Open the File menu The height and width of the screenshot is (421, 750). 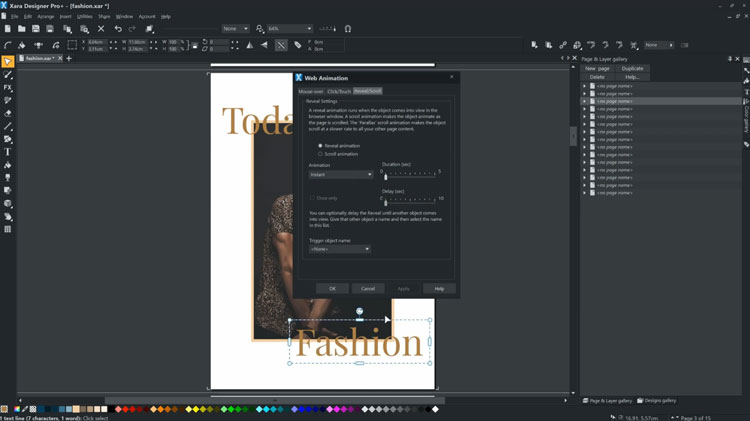pyautogui.click(x=14, y=16)
